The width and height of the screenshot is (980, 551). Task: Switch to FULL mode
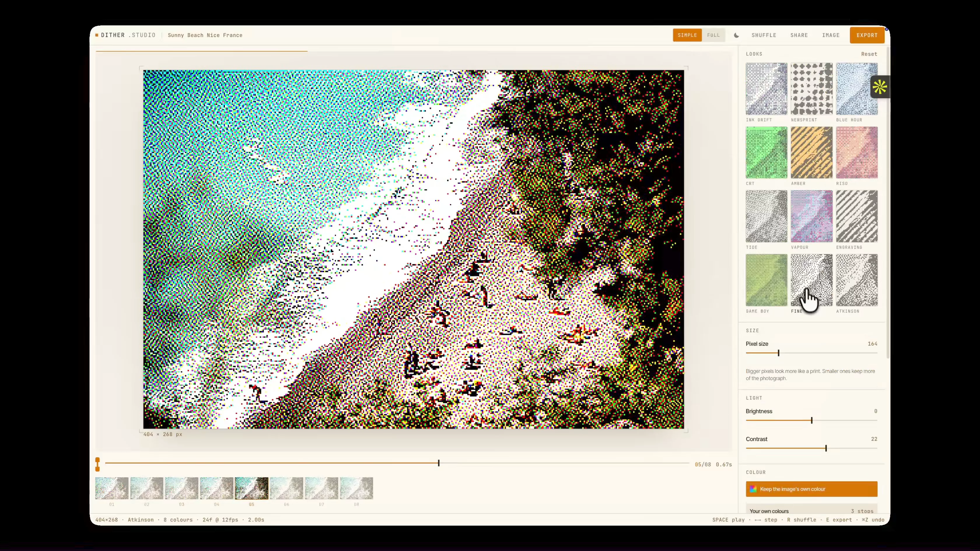click(713, 35)
